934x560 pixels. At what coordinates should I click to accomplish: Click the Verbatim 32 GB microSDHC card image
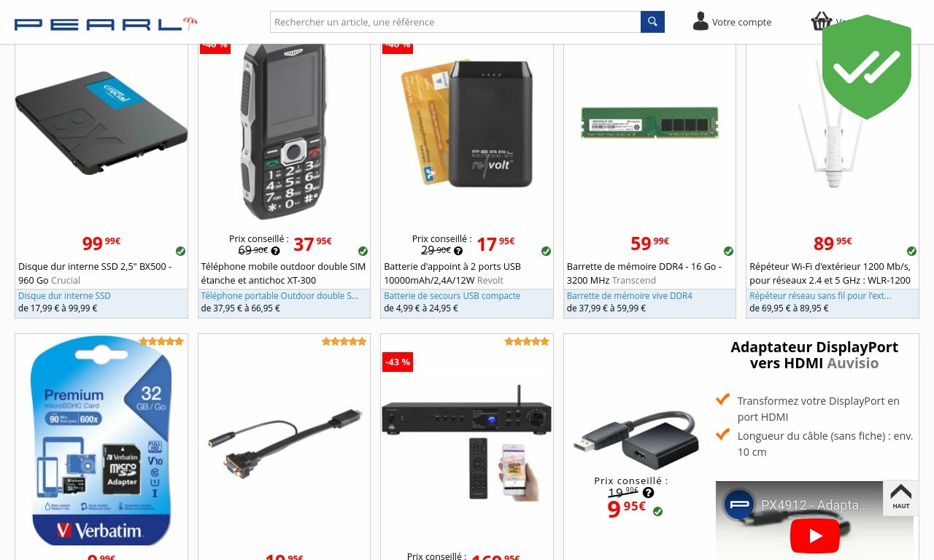pyautogui.click(x=101, y=441)
